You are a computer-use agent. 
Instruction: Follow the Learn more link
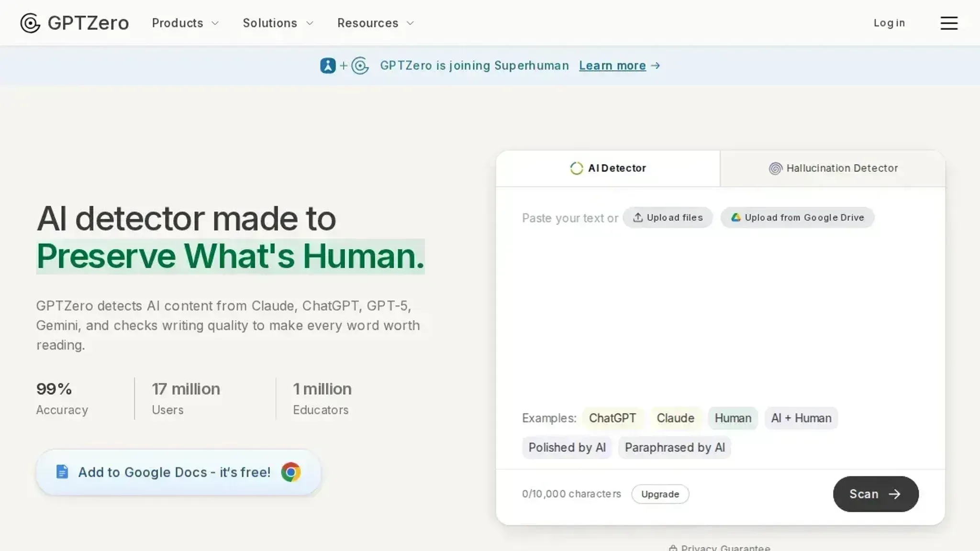click(612, 66)
